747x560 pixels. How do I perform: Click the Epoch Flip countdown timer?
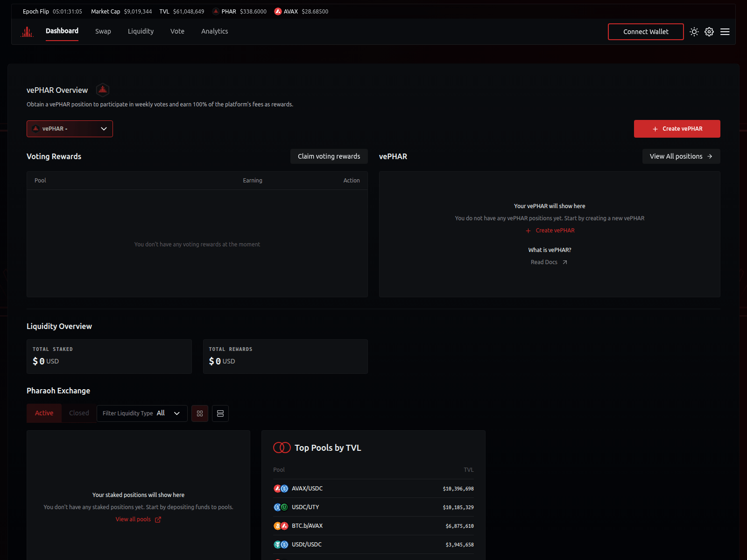[x=67, y=12]
